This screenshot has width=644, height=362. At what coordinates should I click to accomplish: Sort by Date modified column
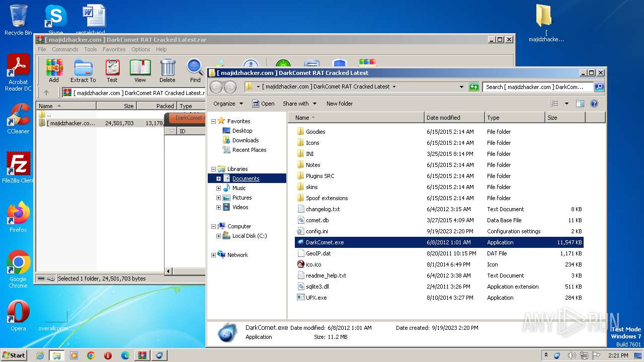pos(454,118)
